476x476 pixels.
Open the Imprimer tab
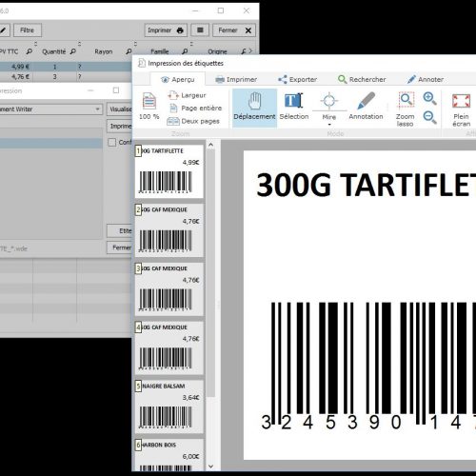(x=236, y=79)
